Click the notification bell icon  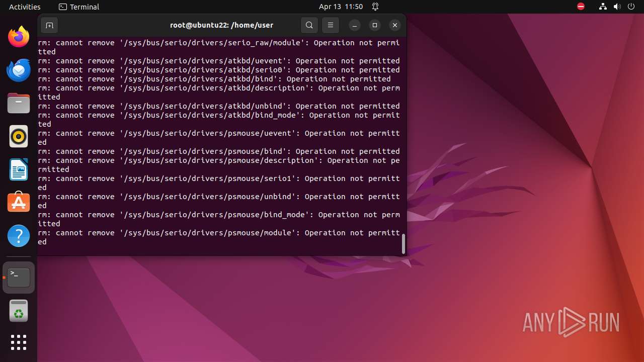[375, 7]
